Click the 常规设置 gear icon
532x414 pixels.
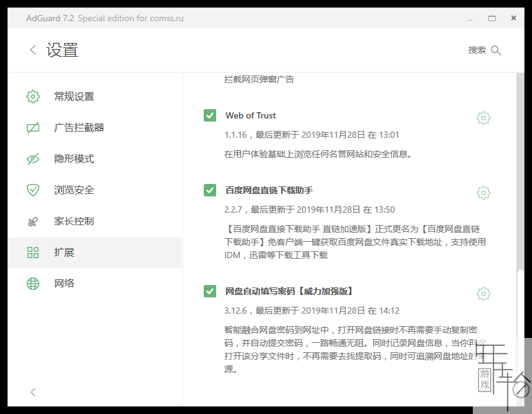[33, 97]
